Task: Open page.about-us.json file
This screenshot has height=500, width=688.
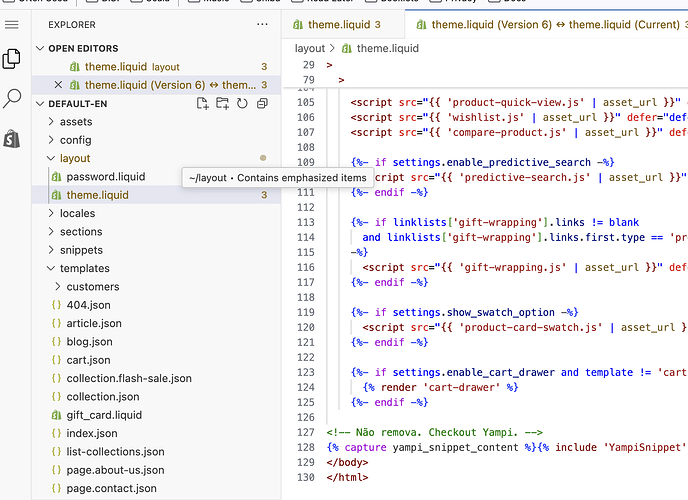Action: (x=156, y=470)
